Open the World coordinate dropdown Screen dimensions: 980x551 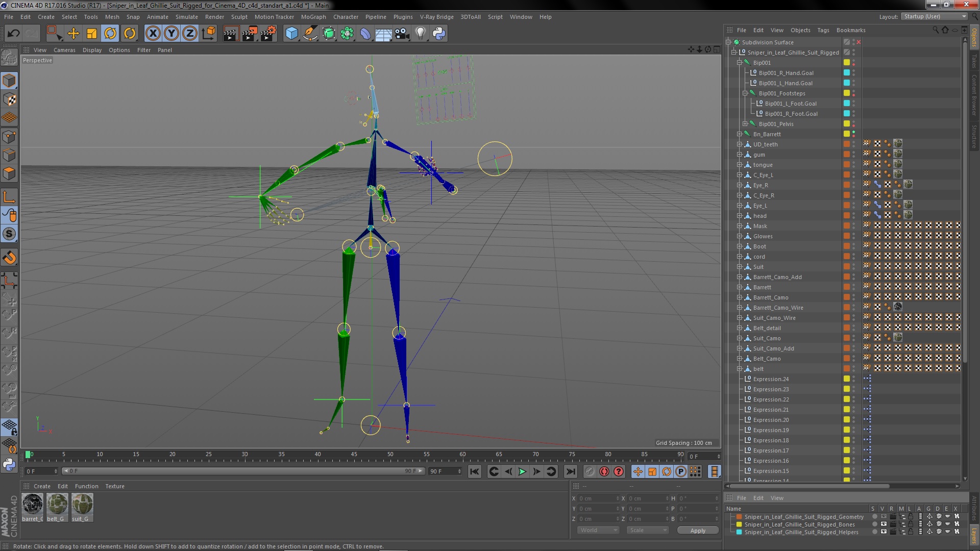point(598,530)
